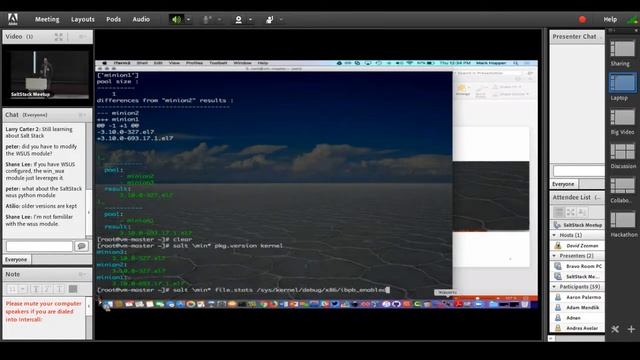Click the layout manage tools icon

point(615,329)
